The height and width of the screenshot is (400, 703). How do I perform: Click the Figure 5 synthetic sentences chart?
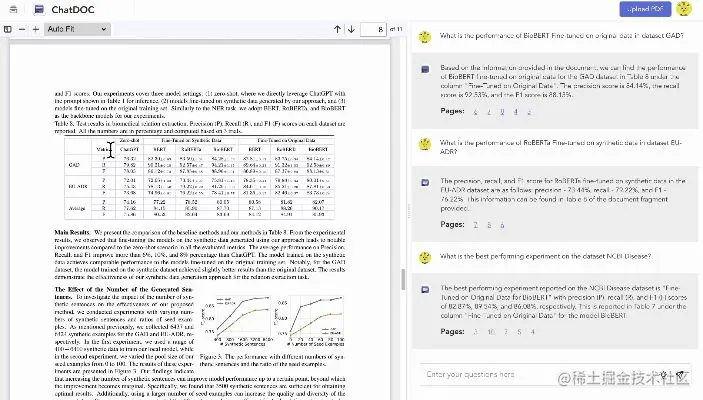(237, 321)
